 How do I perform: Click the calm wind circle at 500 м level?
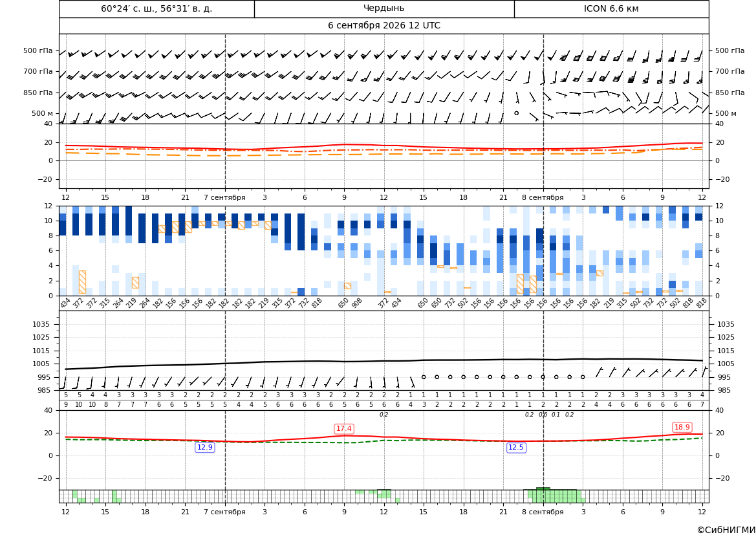516,113
